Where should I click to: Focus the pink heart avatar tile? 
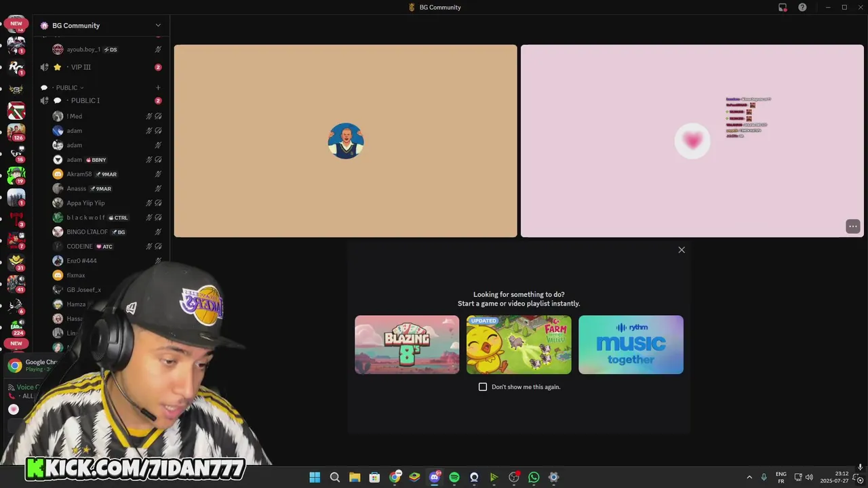pos(692,141)
